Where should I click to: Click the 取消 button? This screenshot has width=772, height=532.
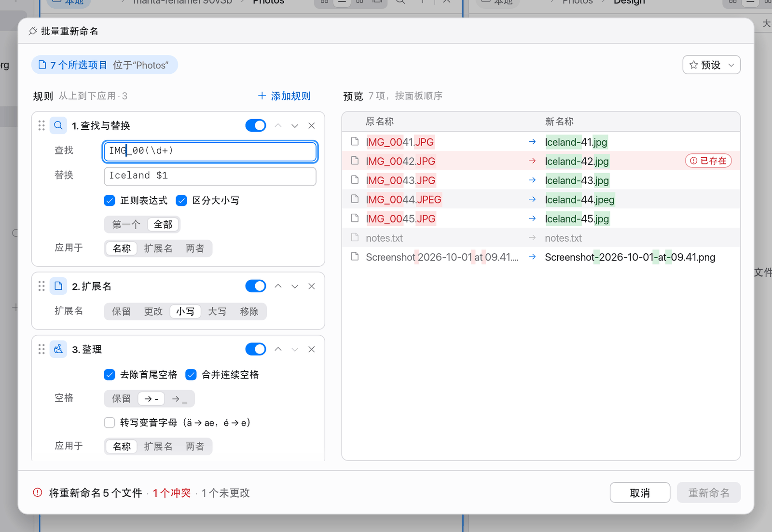tap(640, 492)
